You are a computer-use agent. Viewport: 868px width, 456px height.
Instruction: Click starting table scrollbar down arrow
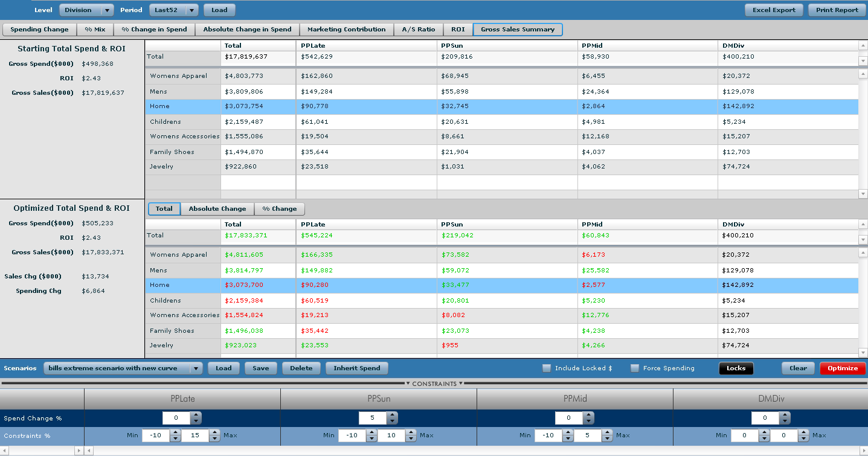click(x=863, y=194)
